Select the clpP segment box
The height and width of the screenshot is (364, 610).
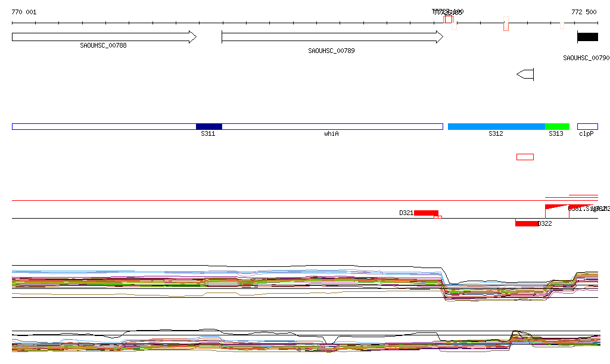[x=587, y=126]
